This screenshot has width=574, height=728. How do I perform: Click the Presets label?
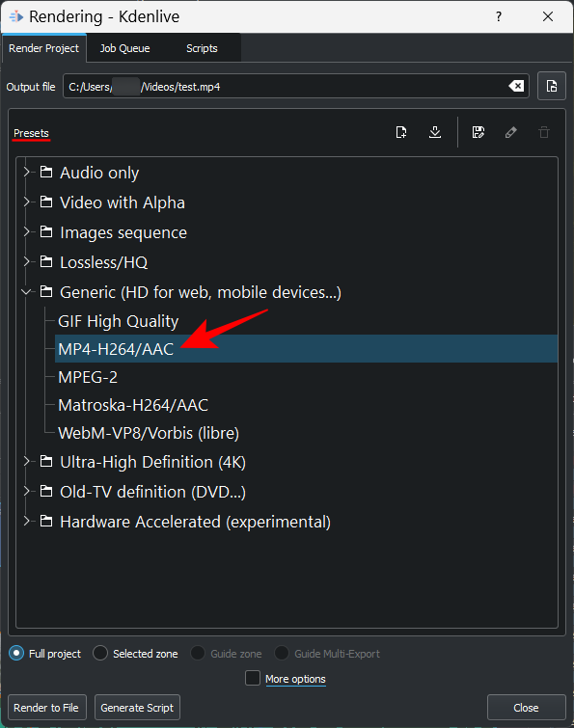click(x=31, y=133)
